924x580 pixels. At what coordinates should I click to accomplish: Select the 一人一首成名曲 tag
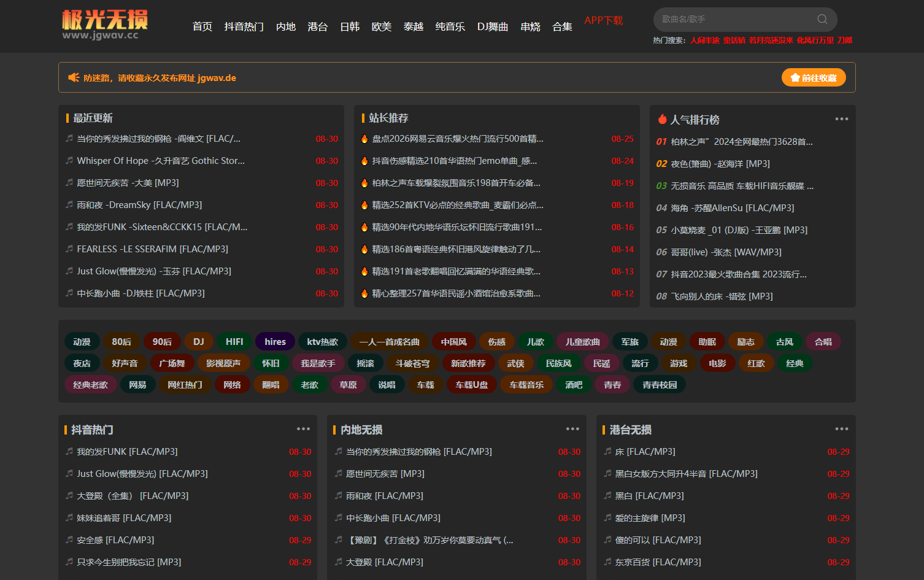coord(390,341)
